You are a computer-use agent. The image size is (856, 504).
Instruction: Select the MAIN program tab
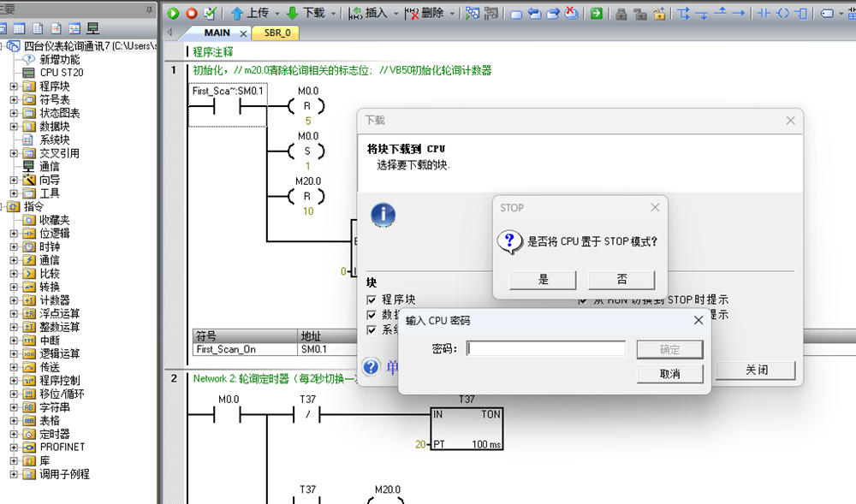217,33
